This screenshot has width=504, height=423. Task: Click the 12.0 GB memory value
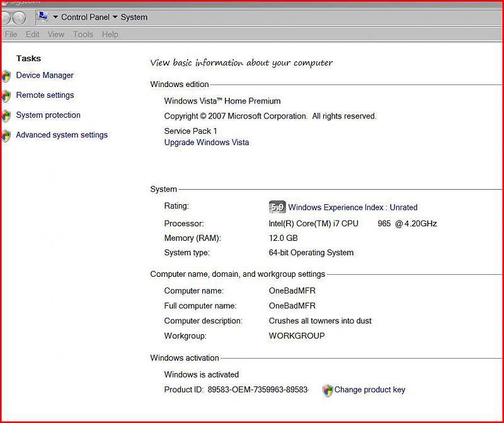[x=283, y=238]
